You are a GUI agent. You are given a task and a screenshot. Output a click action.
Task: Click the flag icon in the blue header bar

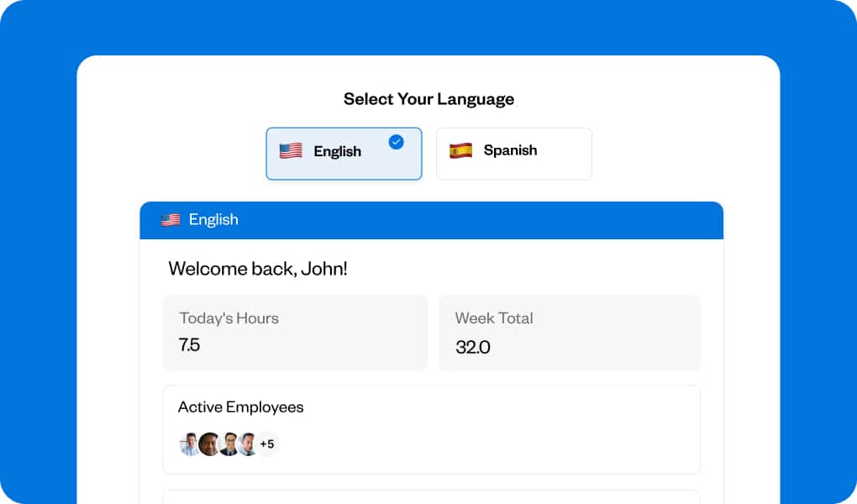point(169,219)
